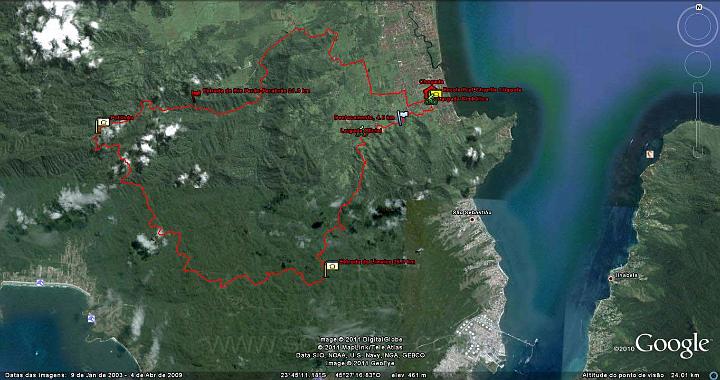Click the small icon in the channel near the island
Image resolution: width=720 pixels, height=380 pixels.
(650, 154)
